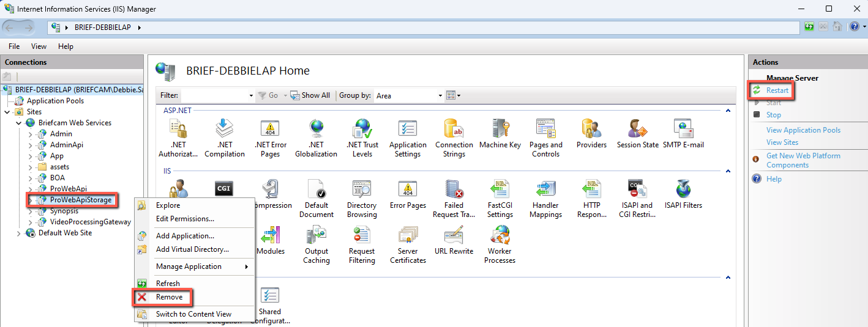Open the Default Document feature

tap(316, 199)
